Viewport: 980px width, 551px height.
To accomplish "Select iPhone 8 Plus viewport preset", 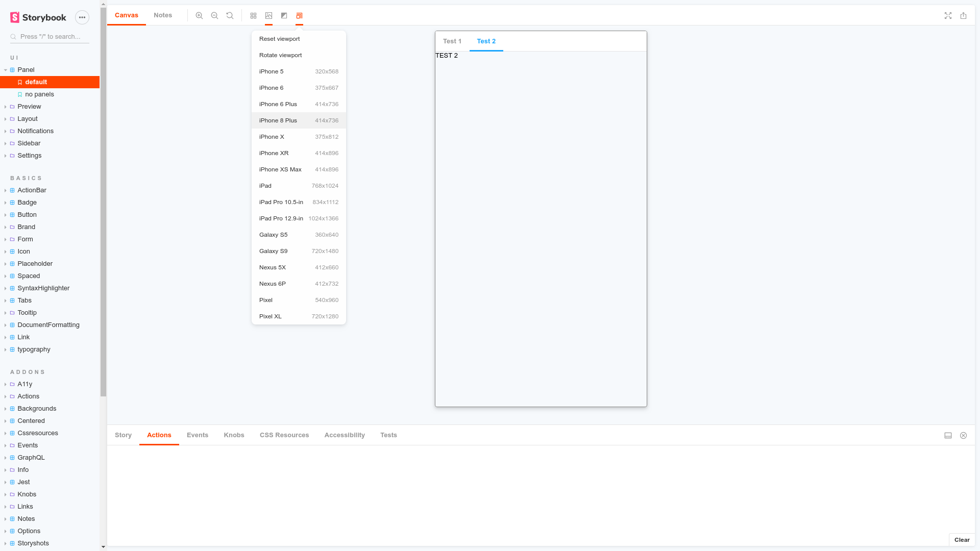I will click(x=299, y=120).
